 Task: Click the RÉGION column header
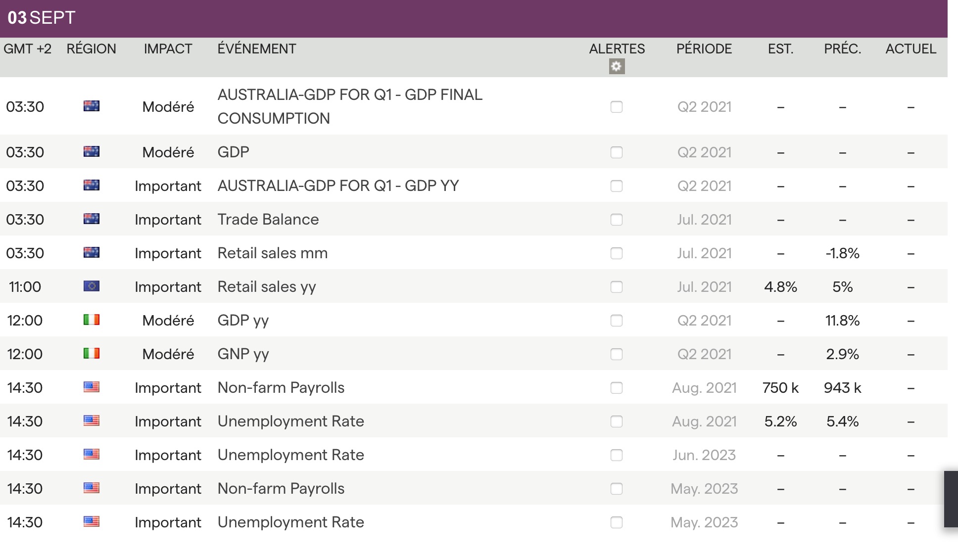92,49
